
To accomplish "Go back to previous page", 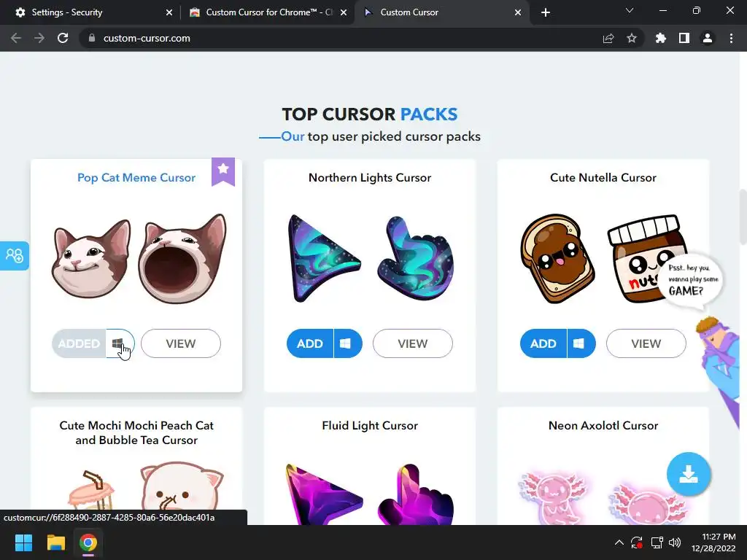I will pyautogui.click(x=16, y=38).
